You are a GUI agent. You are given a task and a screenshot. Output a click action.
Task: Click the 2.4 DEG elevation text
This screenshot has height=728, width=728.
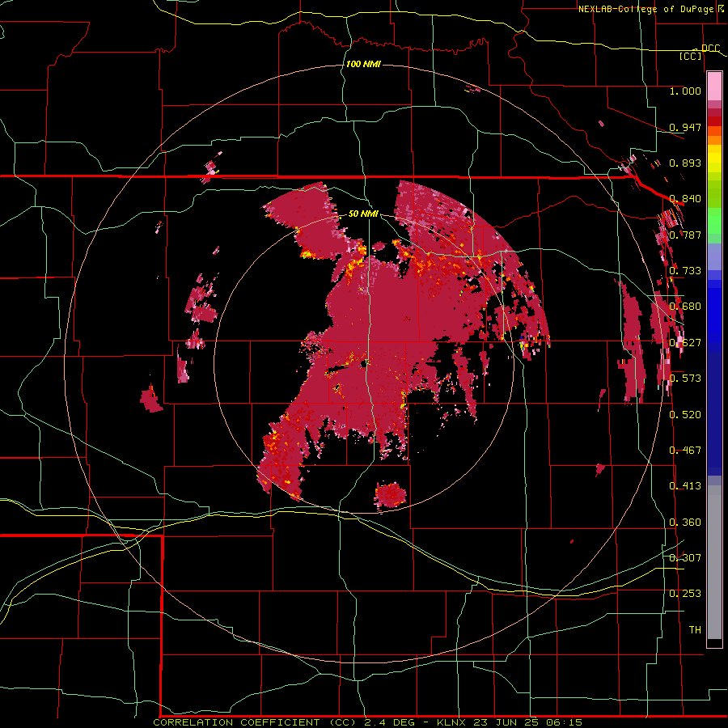(x=392, y=722)
